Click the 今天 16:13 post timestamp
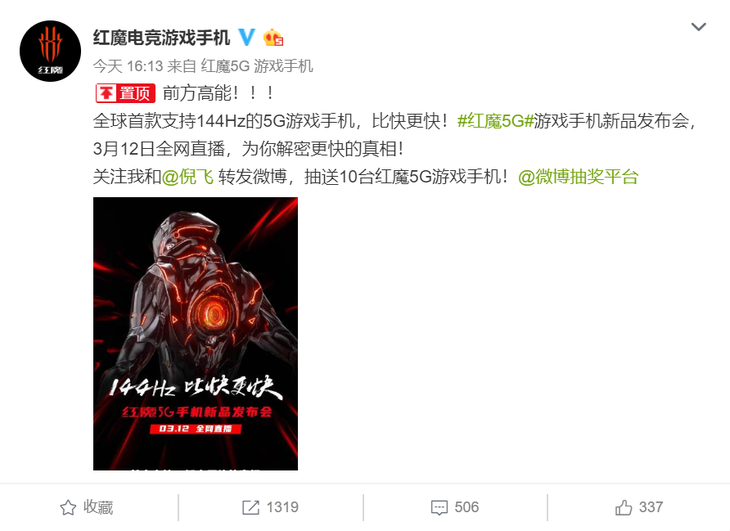The image size is (730, 531). [x=128, y=66]
